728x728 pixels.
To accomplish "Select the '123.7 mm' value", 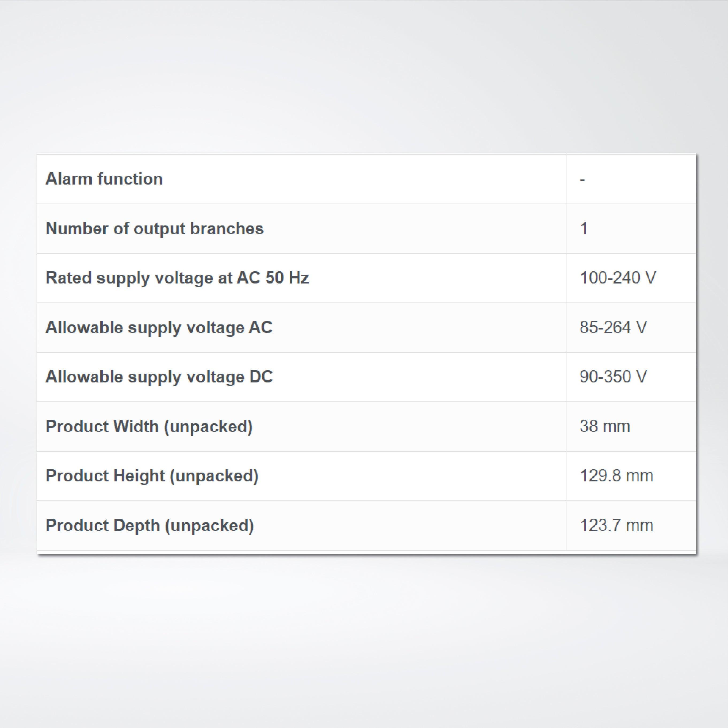I will 616,526.
